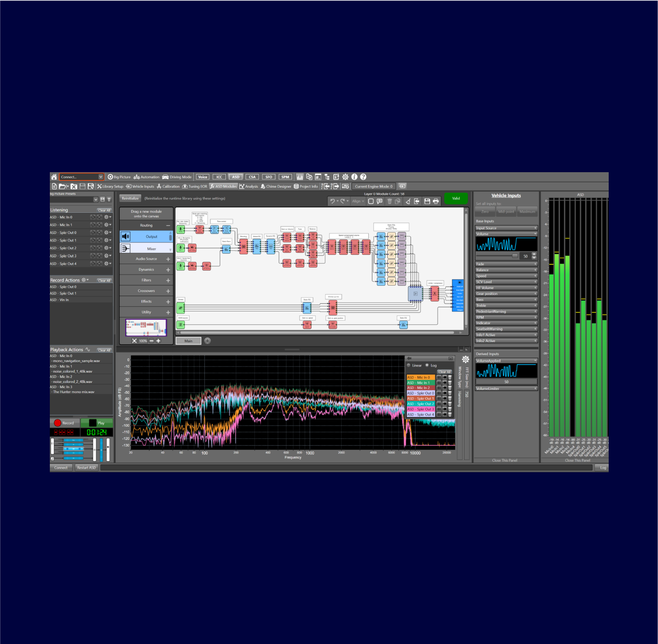Delete the Big Picture preset

109,199
